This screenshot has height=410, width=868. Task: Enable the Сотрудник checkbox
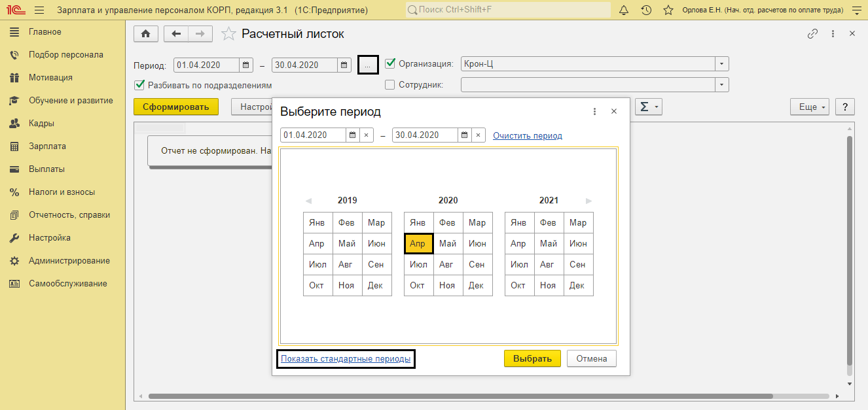390,84
